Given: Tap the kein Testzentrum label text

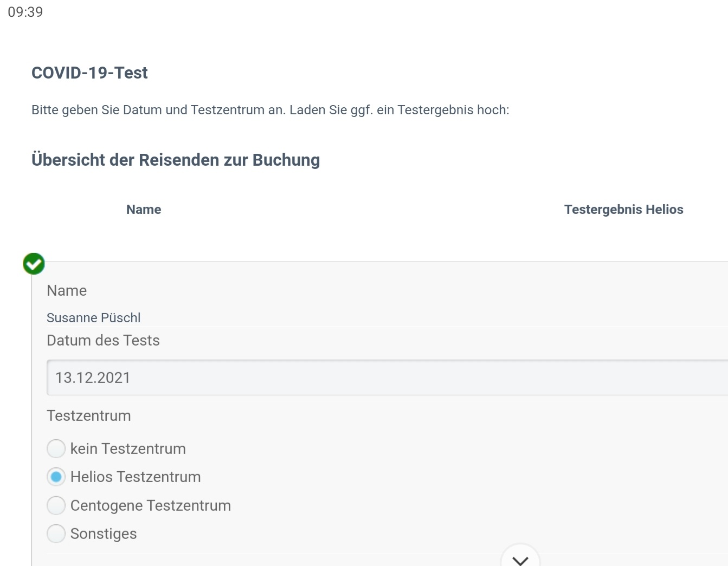Looking at the screenshot, I should tap(128, 448).
